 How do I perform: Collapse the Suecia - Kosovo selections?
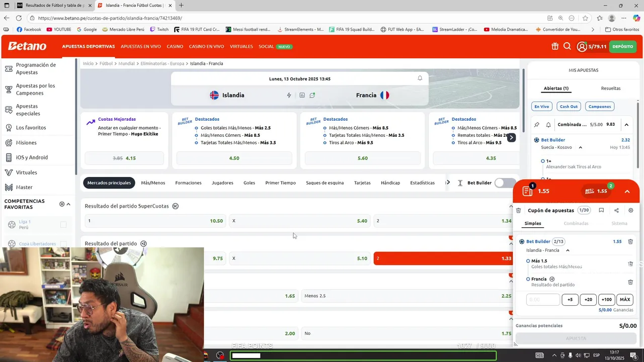point(581,147)
